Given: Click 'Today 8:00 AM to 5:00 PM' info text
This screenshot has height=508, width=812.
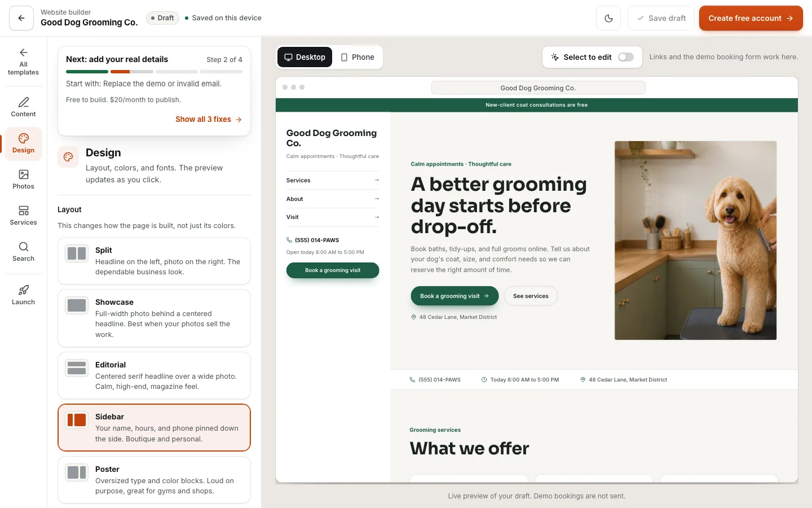Looking at the screenshot, I should click(524, 380).
